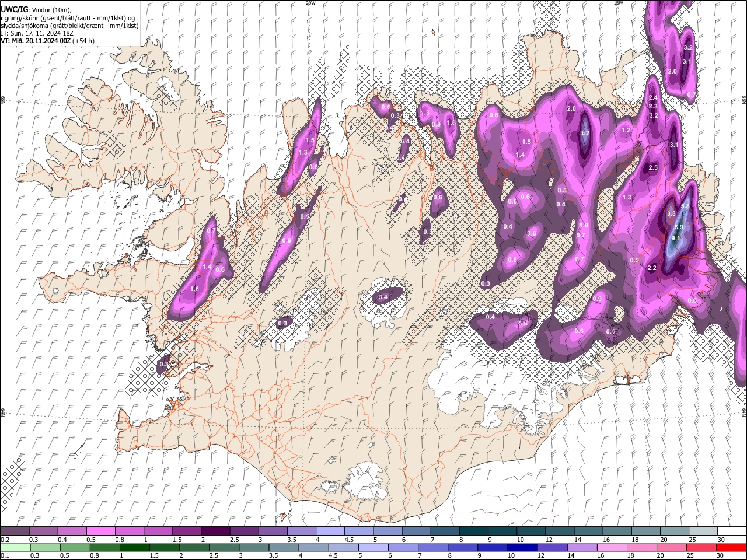Select the white 30 swatch ending upper legend

click(731, 531)
